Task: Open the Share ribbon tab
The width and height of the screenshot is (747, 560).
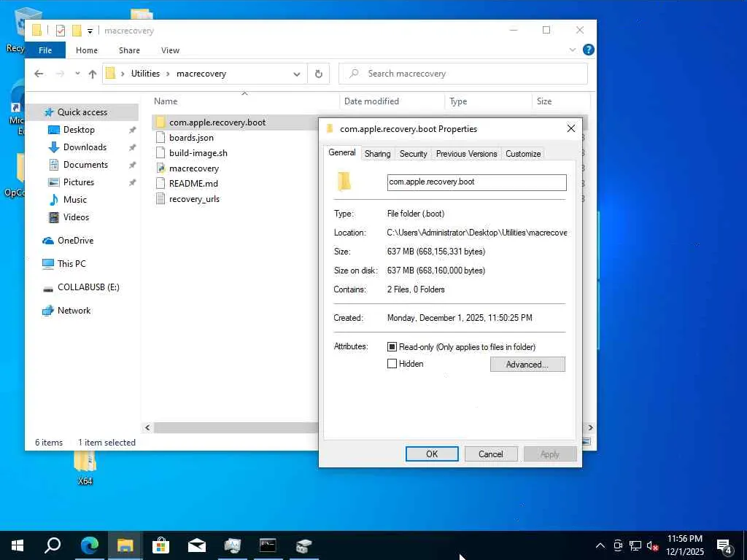Action: [x=129, y=50]
